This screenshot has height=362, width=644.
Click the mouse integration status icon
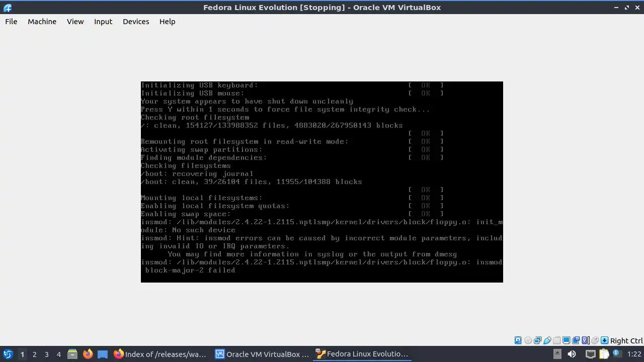pos(595,340)
